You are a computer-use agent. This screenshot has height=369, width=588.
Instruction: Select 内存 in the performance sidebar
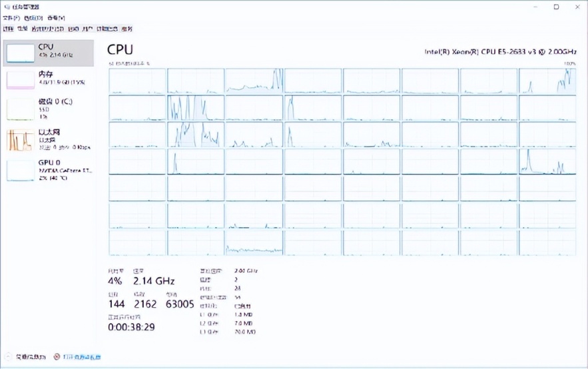[49, 80]
